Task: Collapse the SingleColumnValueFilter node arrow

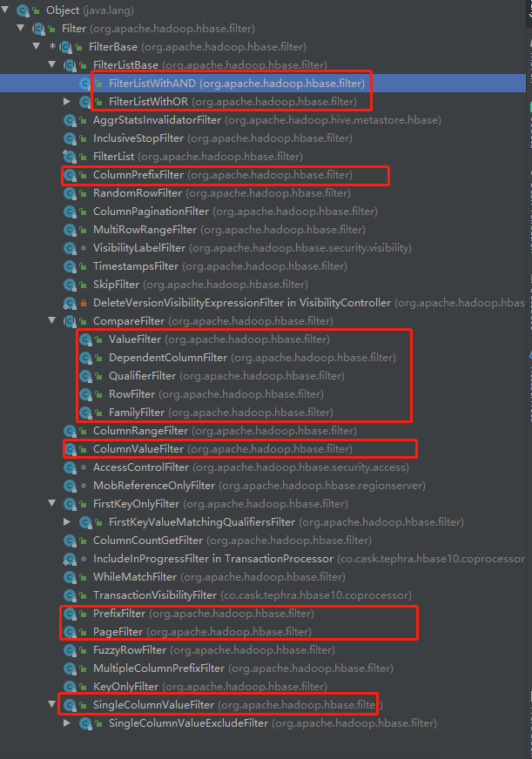Action: [51, 704]
